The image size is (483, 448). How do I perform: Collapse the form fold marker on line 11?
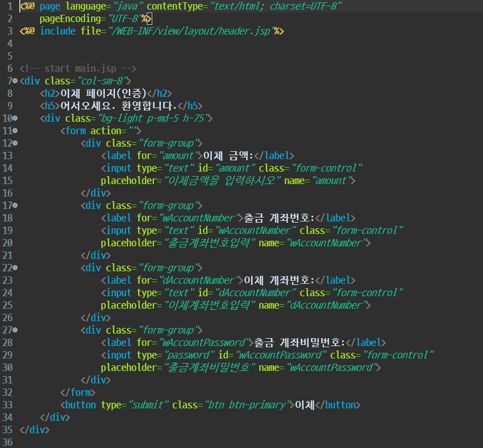tap(15, 131)
